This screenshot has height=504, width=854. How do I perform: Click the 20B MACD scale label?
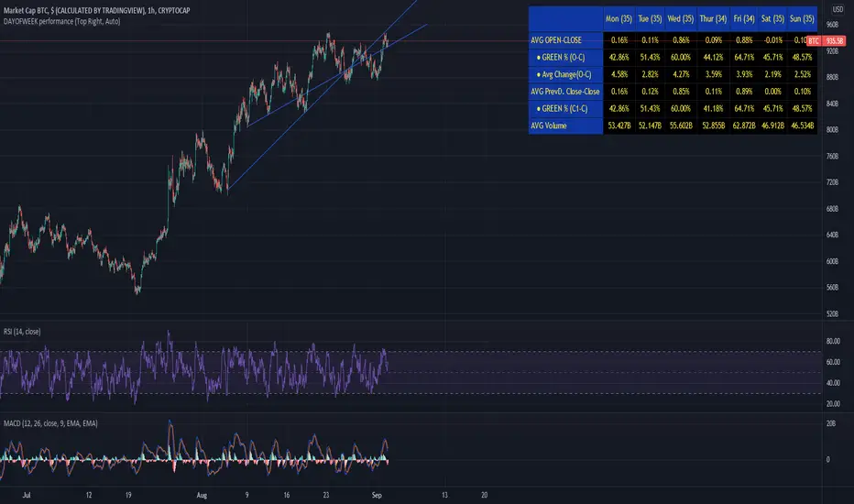[830, 423]
